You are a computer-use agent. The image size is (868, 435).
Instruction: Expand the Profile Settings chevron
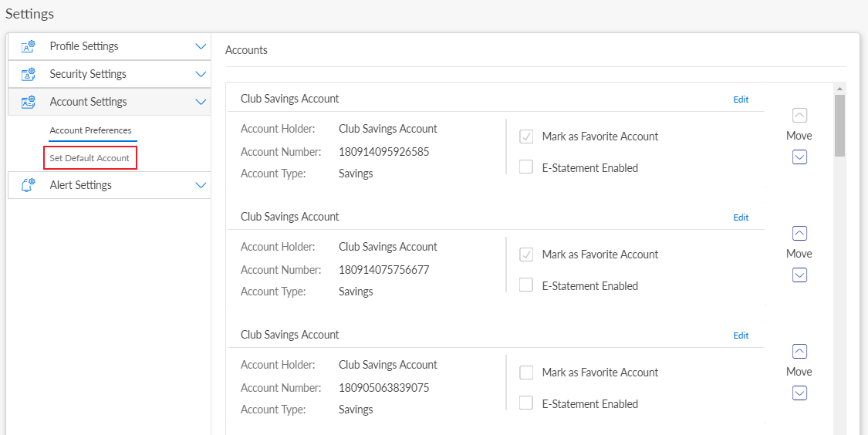pos(201,46)
